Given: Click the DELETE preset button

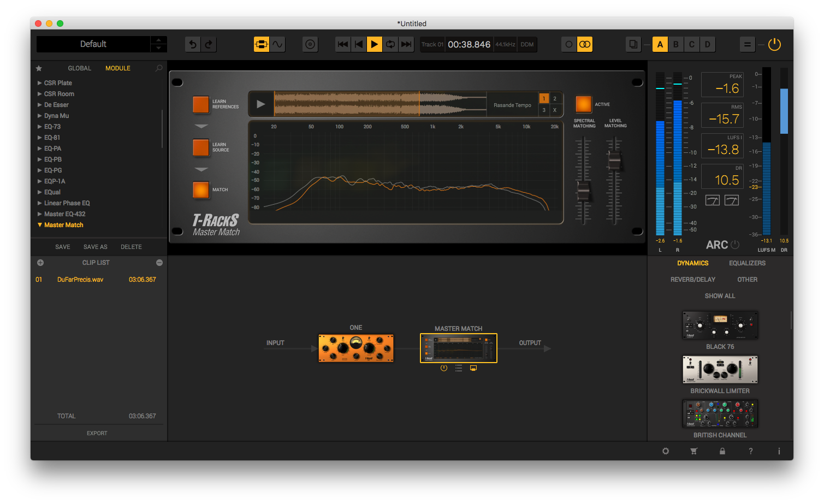Looking at the screenshot, I should tap(131, 247).
